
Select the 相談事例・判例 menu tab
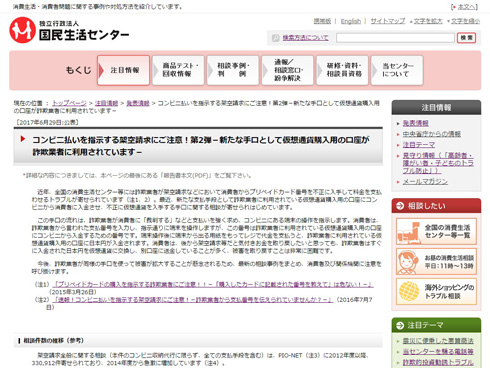[233, 70]
